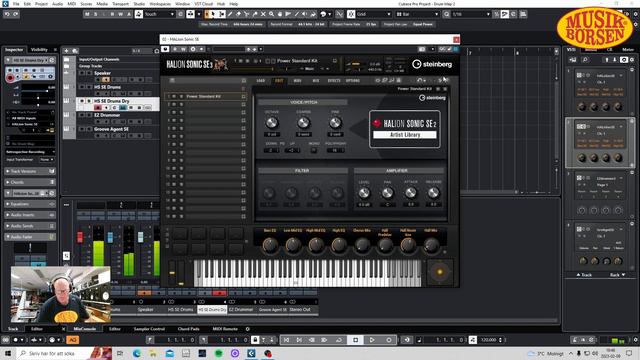
Task: Select the Zoom magnifier tool
Action: click(271, 14)
